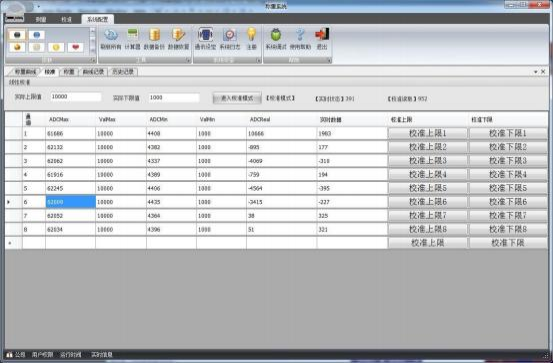This screenshot has height=364, width=553.
Task: Select the red heart theme swatch
Action: pos(75,47)
